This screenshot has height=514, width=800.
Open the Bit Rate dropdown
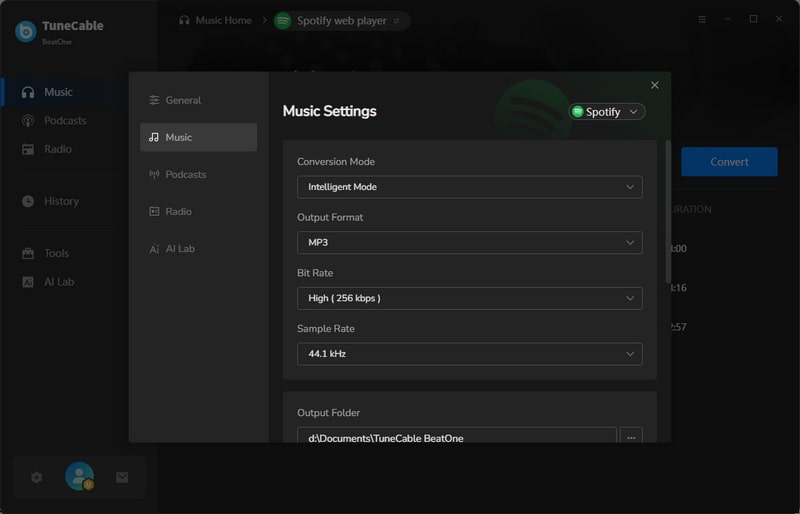(469, 298)
